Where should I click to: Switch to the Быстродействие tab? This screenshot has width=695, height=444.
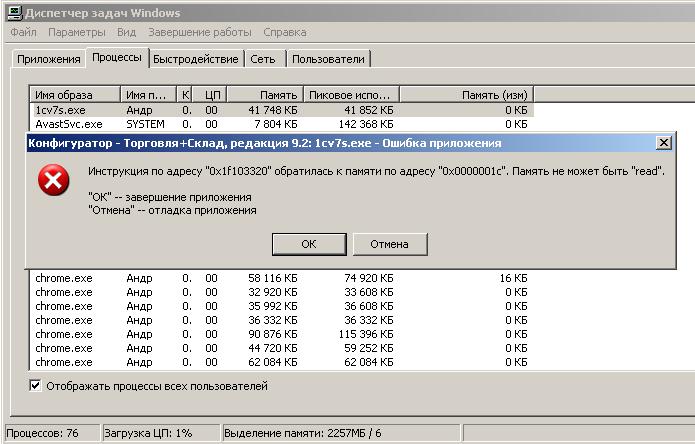point(195,59)
